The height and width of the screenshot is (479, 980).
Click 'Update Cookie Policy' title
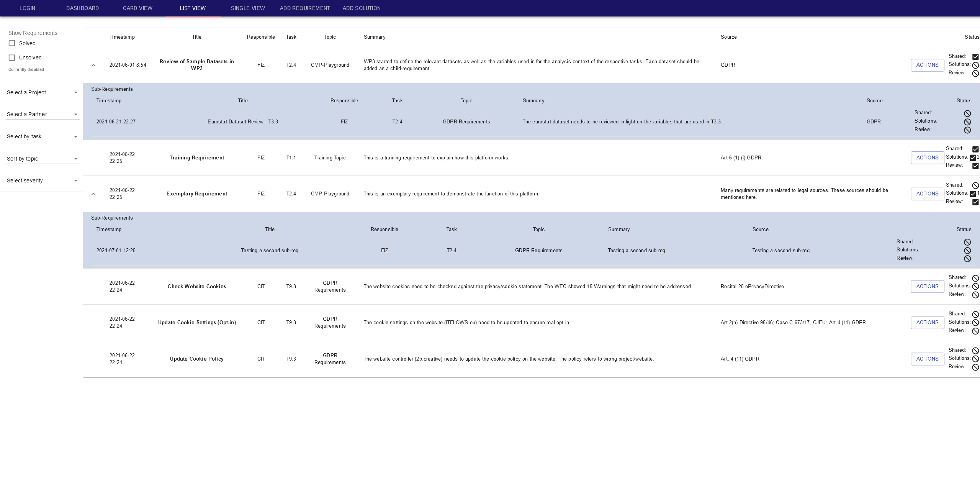coord(197,359)
